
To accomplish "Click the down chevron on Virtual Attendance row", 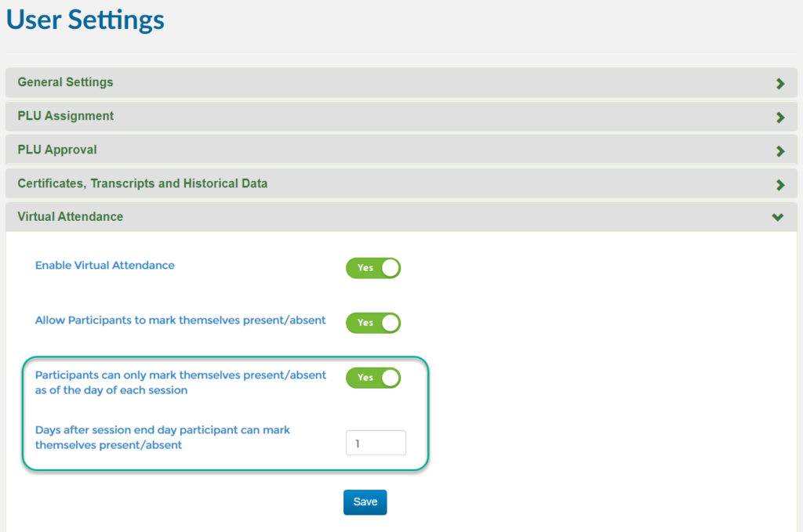I will tap(778, 217).
